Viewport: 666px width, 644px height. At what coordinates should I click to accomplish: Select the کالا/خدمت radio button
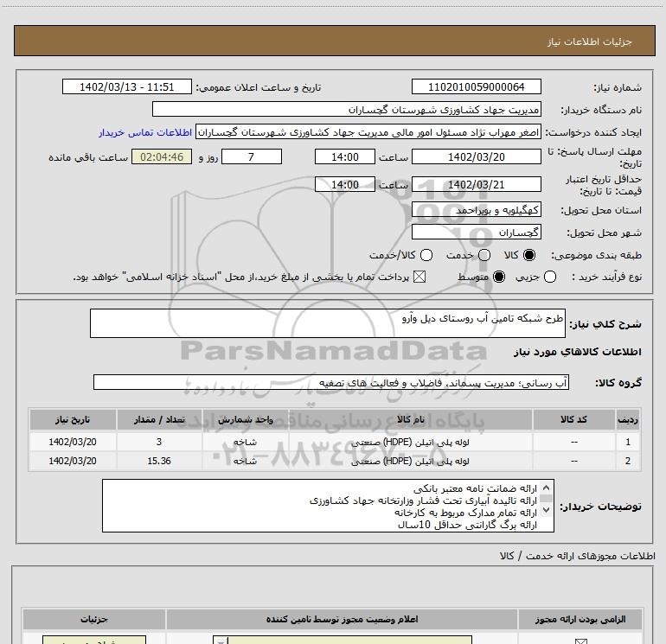pyautogui.click(x=426, y=255)
